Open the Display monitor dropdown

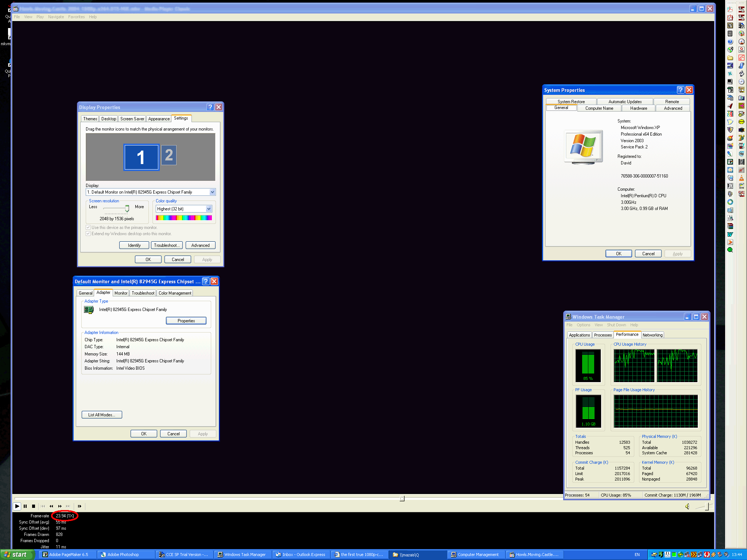click(212, 192)
